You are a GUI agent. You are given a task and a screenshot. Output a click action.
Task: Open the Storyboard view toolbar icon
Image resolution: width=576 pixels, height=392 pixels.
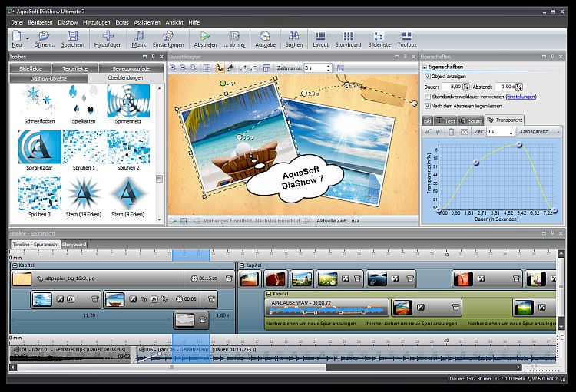click(x=348, y=35)
